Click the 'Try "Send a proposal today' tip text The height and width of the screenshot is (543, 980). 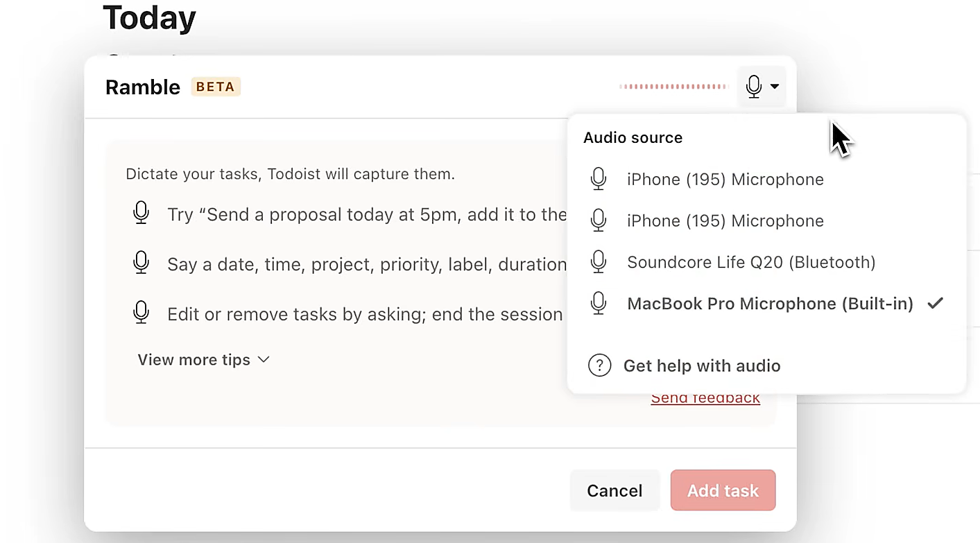click(367, 215)
